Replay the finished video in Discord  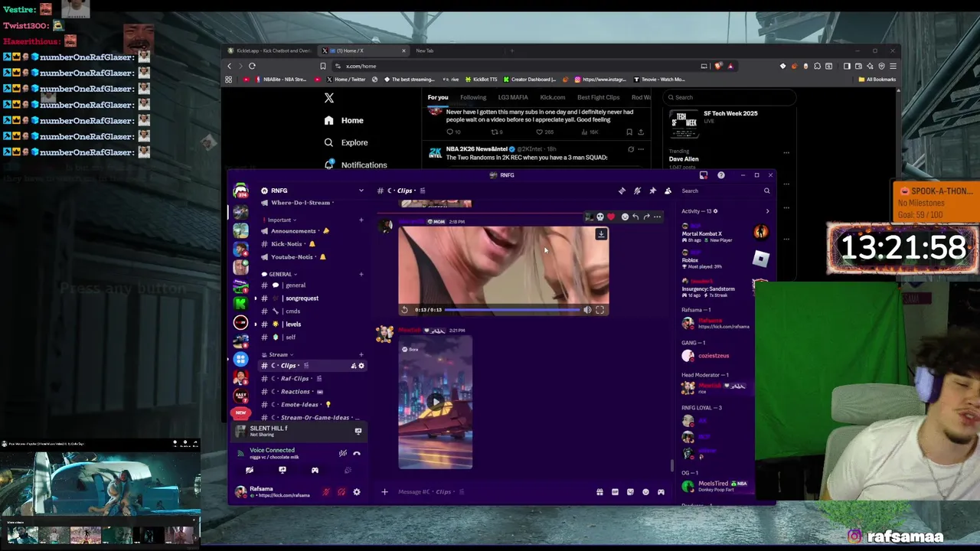point(405,310)
